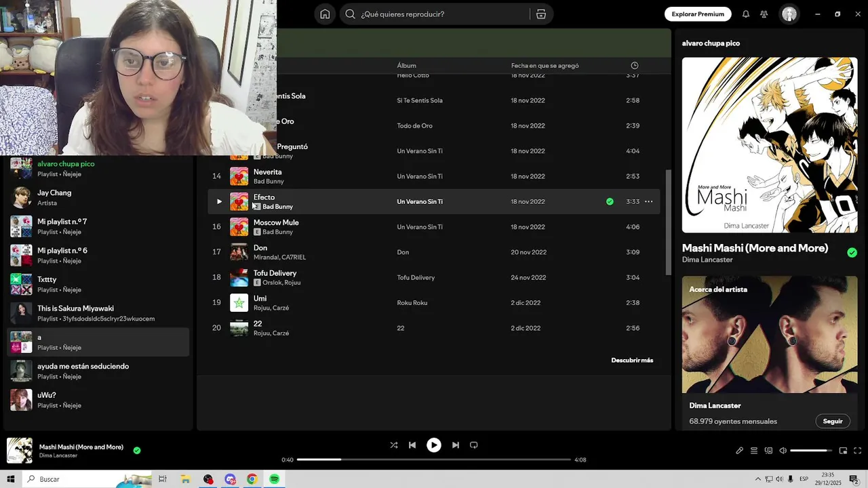
Task: Skip to next track
Action: click(456, 445)
